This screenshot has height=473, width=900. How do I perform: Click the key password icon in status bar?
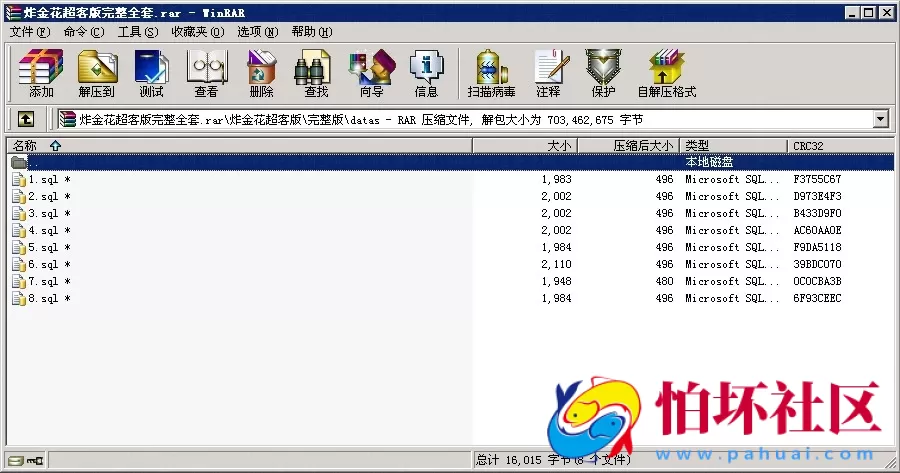coord(34,460)
